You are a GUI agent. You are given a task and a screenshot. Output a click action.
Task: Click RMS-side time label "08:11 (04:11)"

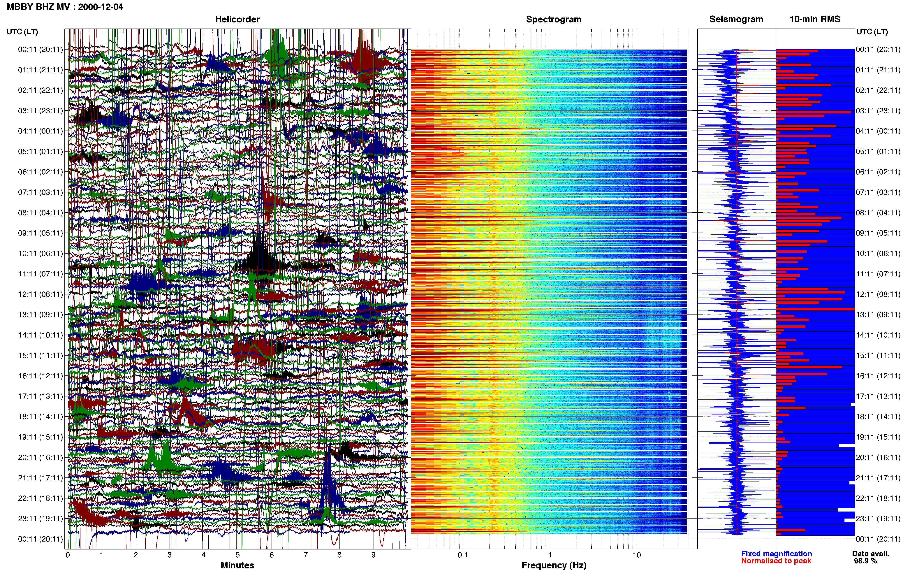click(x=878, y=212)
